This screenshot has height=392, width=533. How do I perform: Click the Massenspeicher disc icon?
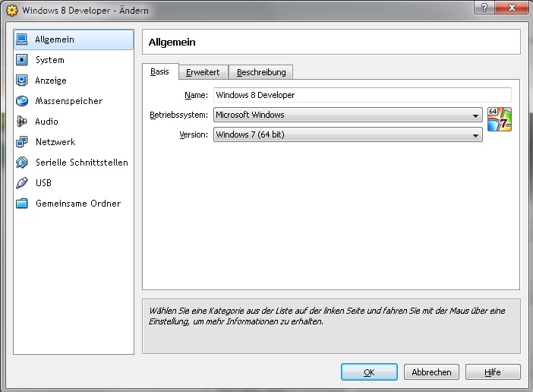pos(22,100)
